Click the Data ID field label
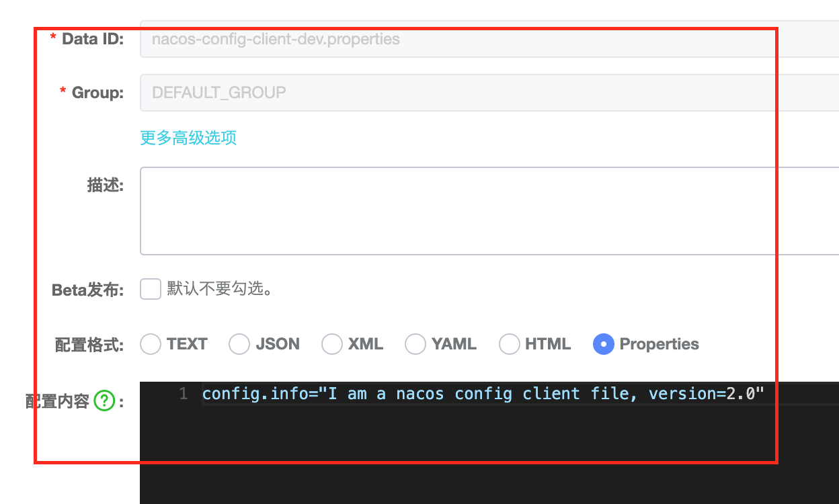Screen dimensions: 839x504 pos(93,39)
